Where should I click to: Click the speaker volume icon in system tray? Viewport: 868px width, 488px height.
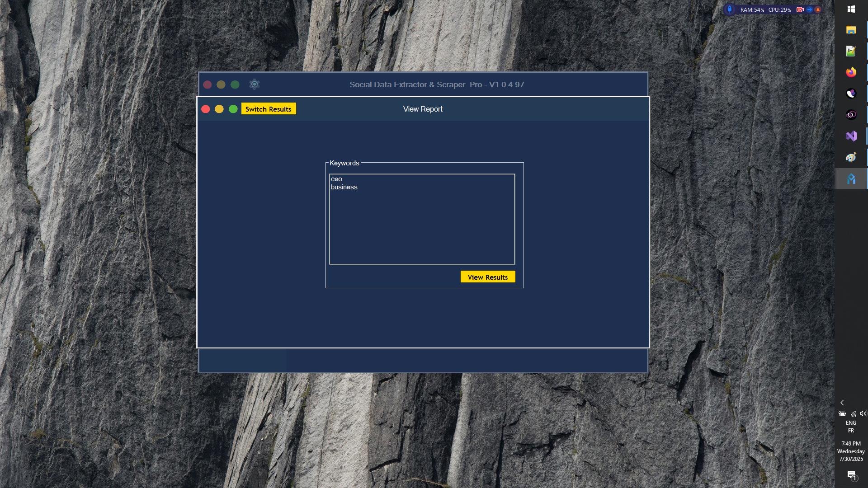[x=864, y=413]
